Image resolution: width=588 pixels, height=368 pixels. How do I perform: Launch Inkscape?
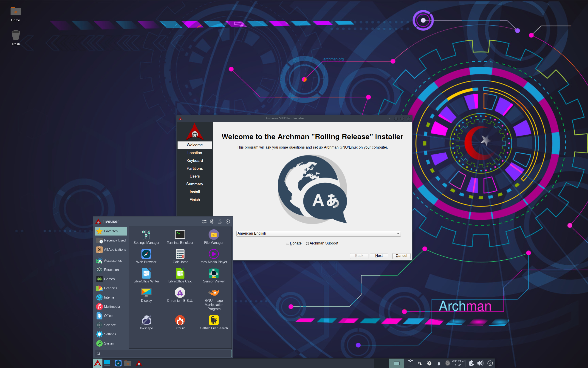coord(146,322)
